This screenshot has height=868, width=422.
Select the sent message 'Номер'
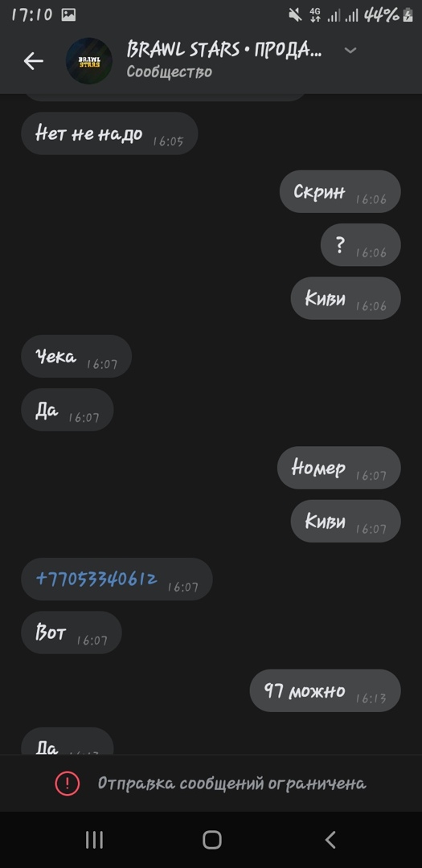[339, 468]
